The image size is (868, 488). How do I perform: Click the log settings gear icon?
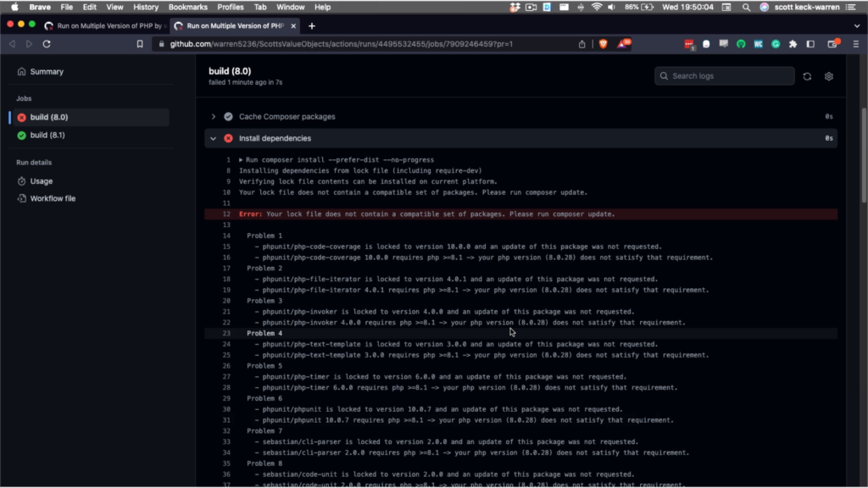(x=828, y=75)
